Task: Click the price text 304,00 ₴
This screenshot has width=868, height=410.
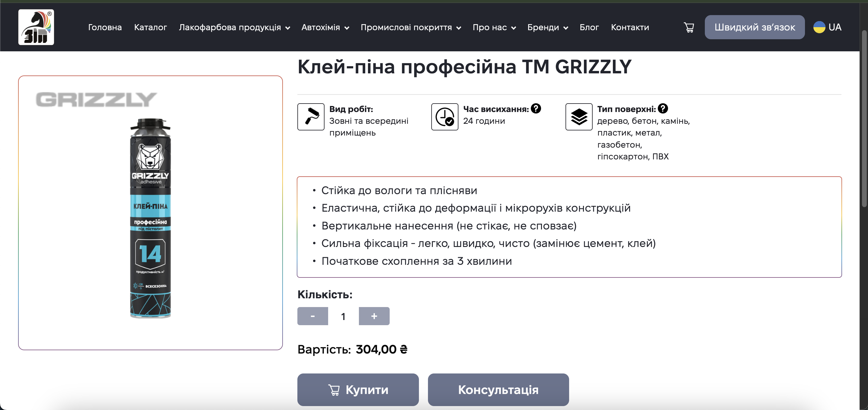Action: [x=382, y=349]
